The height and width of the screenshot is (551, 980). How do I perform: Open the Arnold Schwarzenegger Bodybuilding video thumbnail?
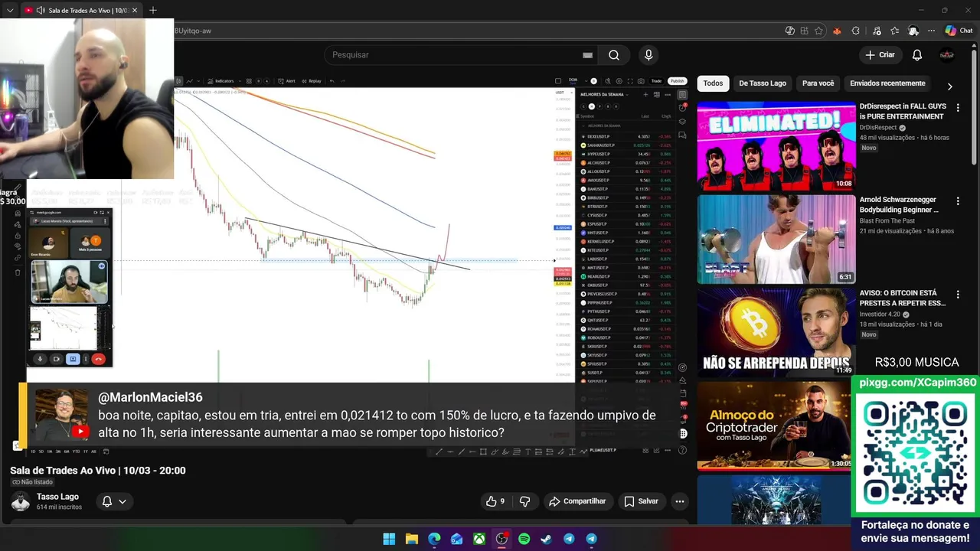pyautogui.click(x=776, y=239)
